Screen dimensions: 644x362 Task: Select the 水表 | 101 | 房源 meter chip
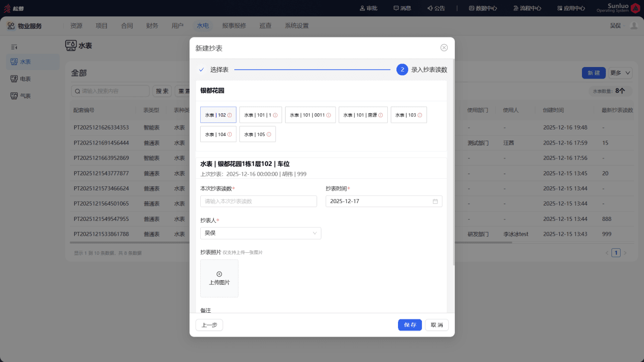click(x=363, y=115)
